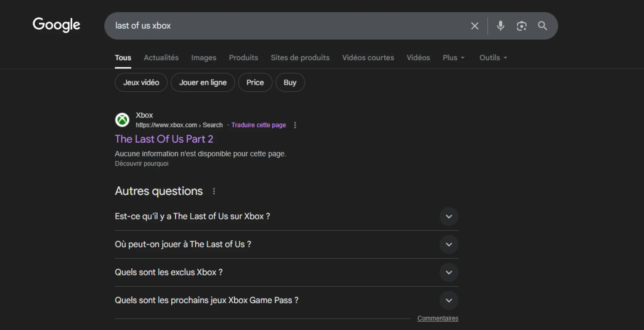644x330 pixels.
Task: Open The Last Of Us Part 2 result
Action: [x=164, y=139]
